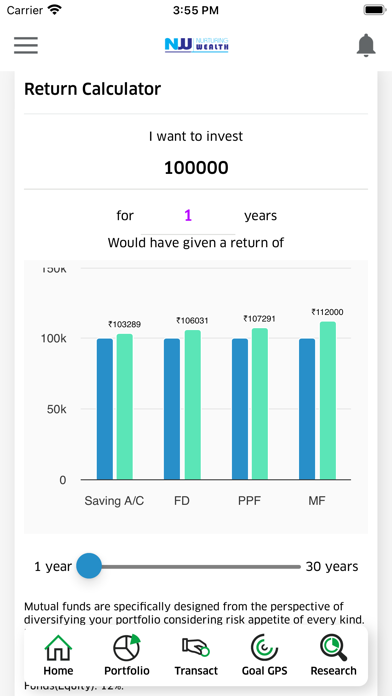
Task: Select the Saving A/C blue bar
Action: pyautogui.click(x=105, y=409)
